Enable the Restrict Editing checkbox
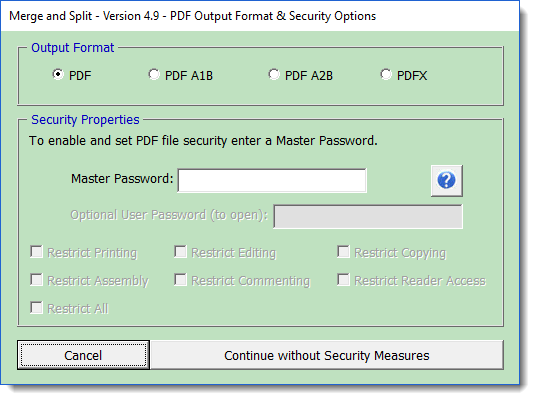The height and width of the screenshot is (400, 535). click(x=180, y=252)
